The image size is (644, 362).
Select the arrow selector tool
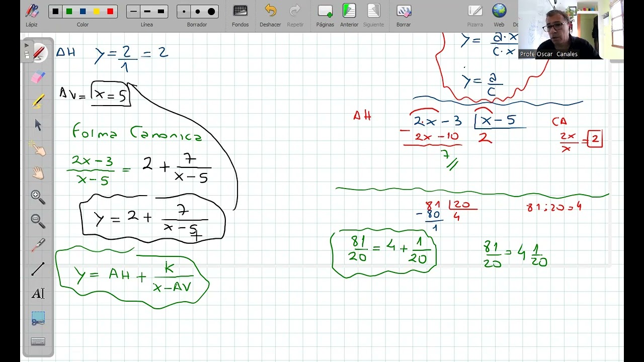pos(38,125)
